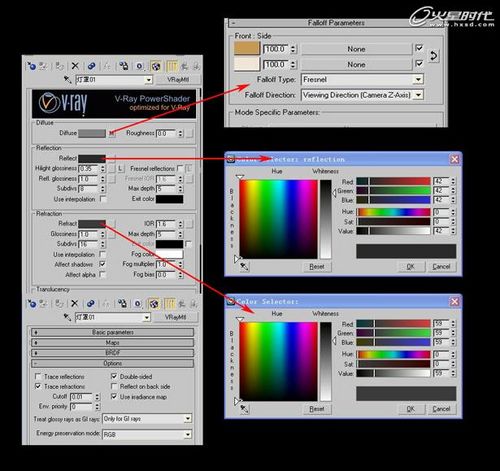Toggle Show End Result icon above V-Ray banner
500x471 pixels.
coord(171,66)
